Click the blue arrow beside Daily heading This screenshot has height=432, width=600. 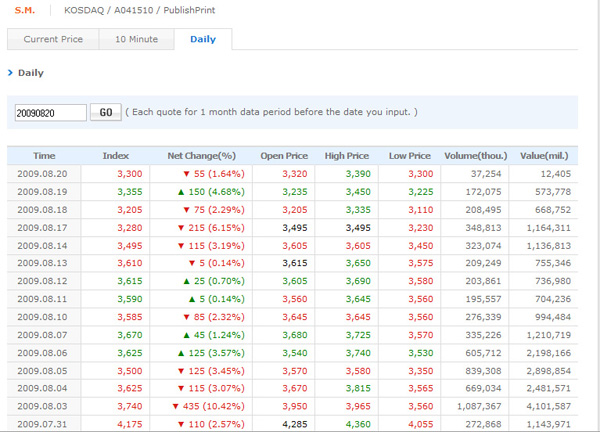[10, 72]
